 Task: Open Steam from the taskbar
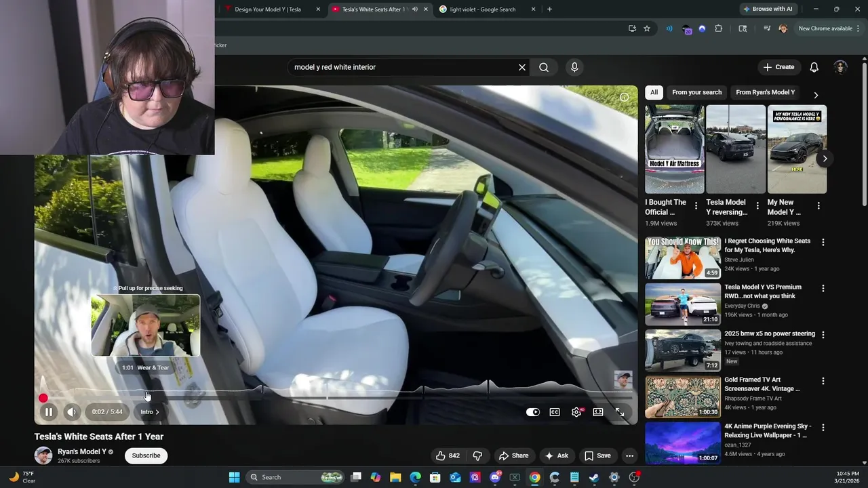(x=594, y=477)
